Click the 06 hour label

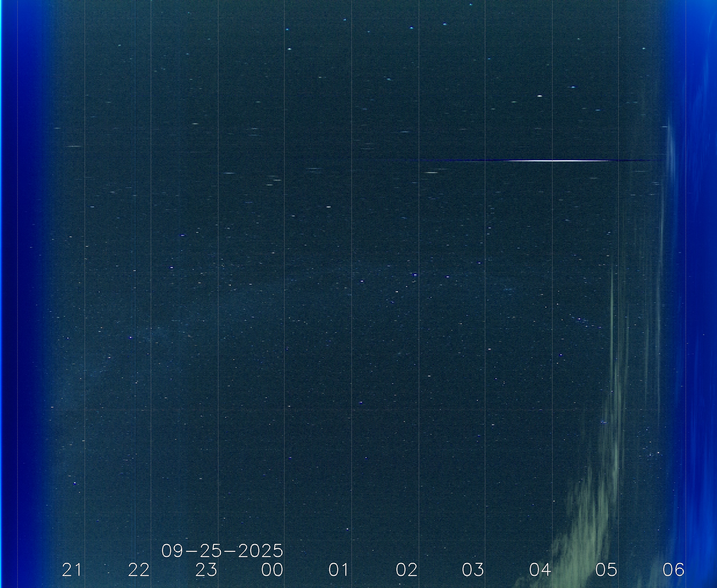(673, 570)
